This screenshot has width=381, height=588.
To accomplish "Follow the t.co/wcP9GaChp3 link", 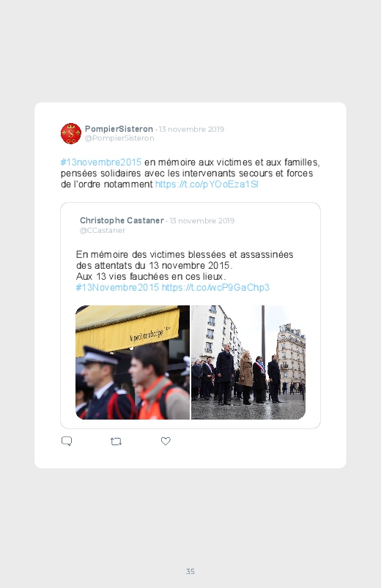I will 215,287.
